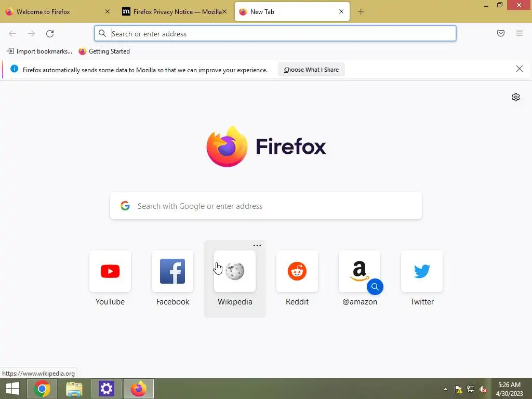Dismiss the data sharing notification bar

pyautogui.click(x=520, y=69)
